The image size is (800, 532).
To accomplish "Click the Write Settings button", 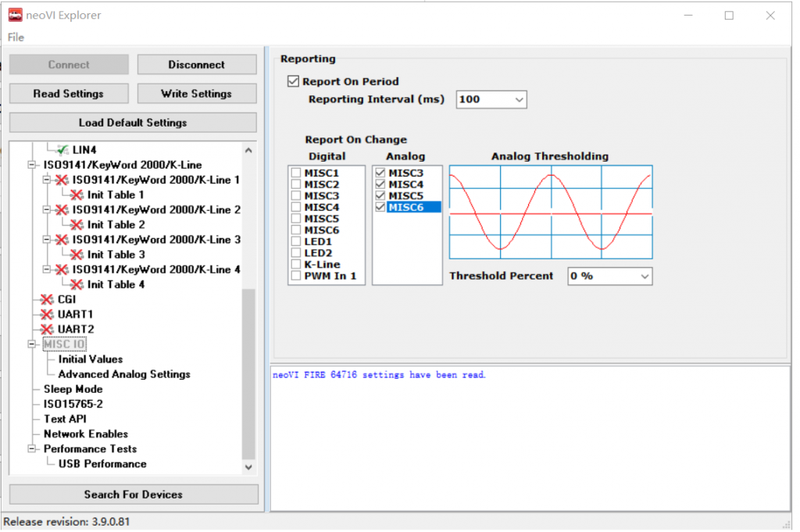I will pos(196,94).
